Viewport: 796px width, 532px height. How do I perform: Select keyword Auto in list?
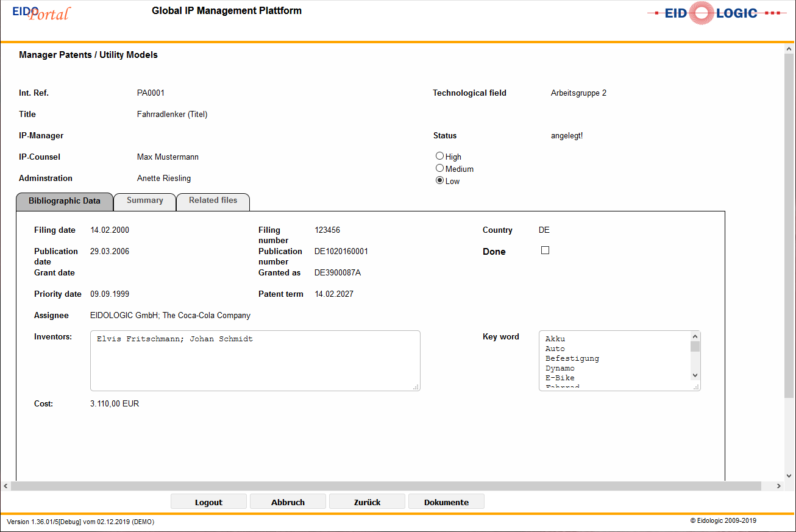(555, 349)
